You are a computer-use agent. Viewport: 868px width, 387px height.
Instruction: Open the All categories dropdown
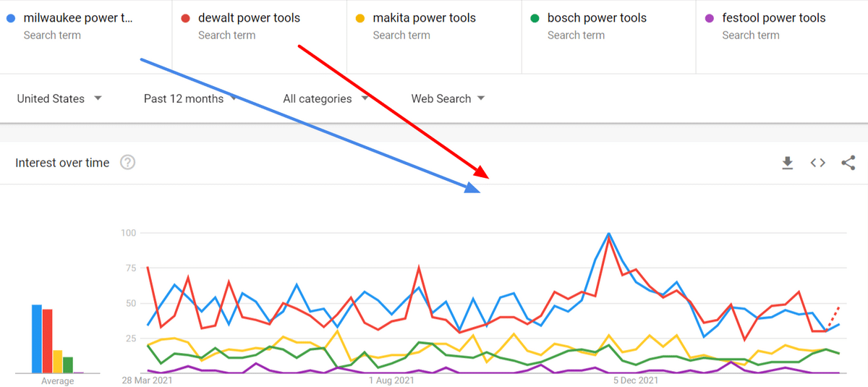[325, 98]
